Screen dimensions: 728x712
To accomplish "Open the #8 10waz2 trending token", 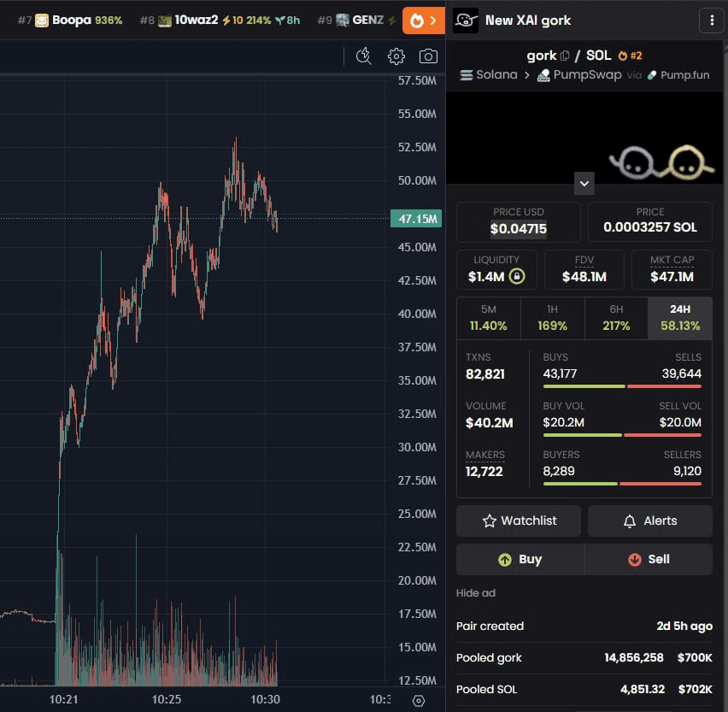I will coord(220,21).
